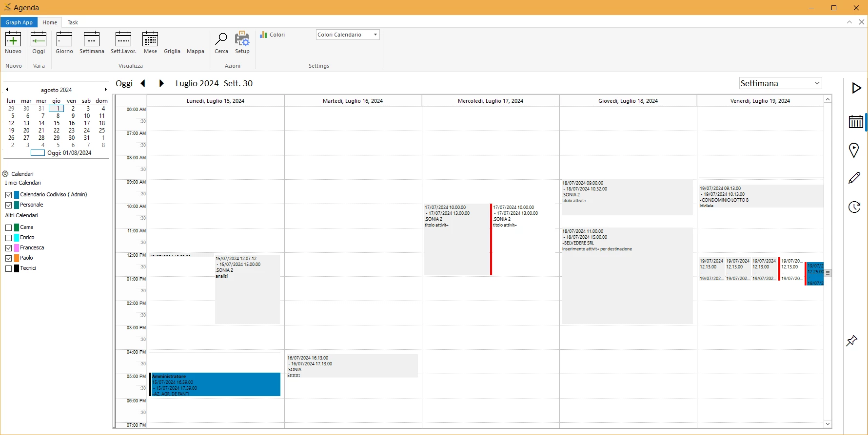Viewport: 868px width, 435px height.
Task: Open the Graph App tab
Action: pos(19,22)
